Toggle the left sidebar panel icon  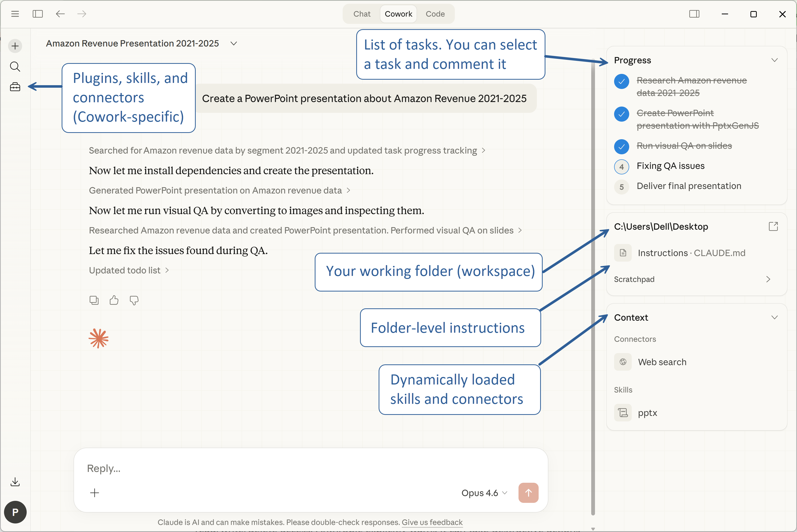click(37, 14)
